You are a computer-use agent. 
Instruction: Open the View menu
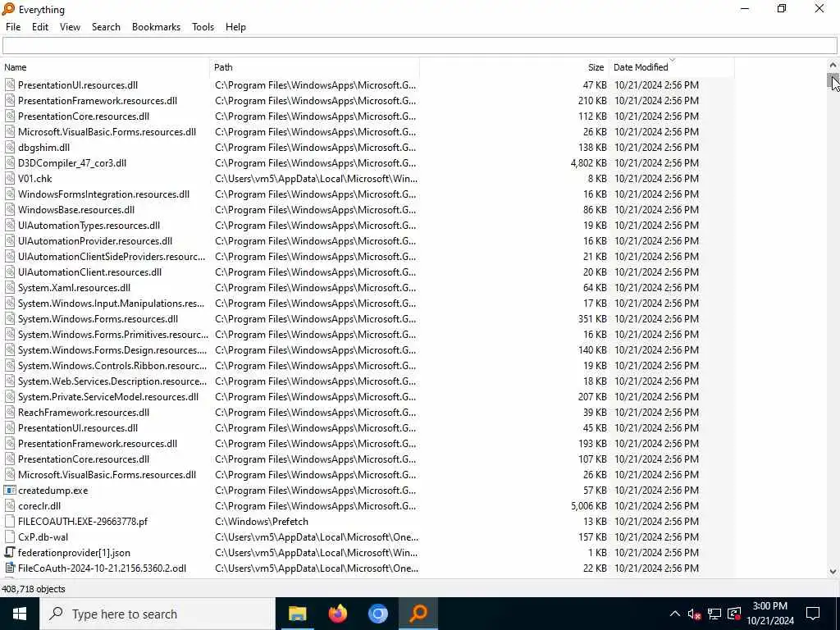[x=70, y=27]
